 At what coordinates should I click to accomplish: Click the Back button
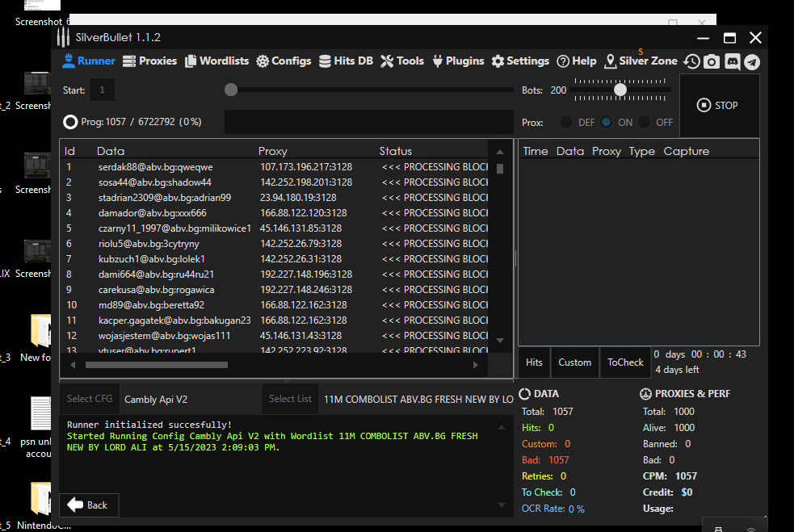pos(89,505)
